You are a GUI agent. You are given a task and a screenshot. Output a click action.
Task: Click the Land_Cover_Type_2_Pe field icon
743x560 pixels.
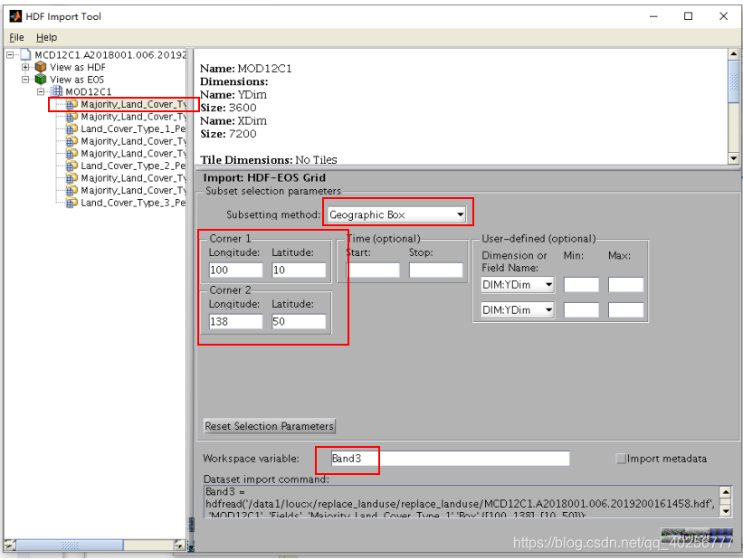(71, 166)
